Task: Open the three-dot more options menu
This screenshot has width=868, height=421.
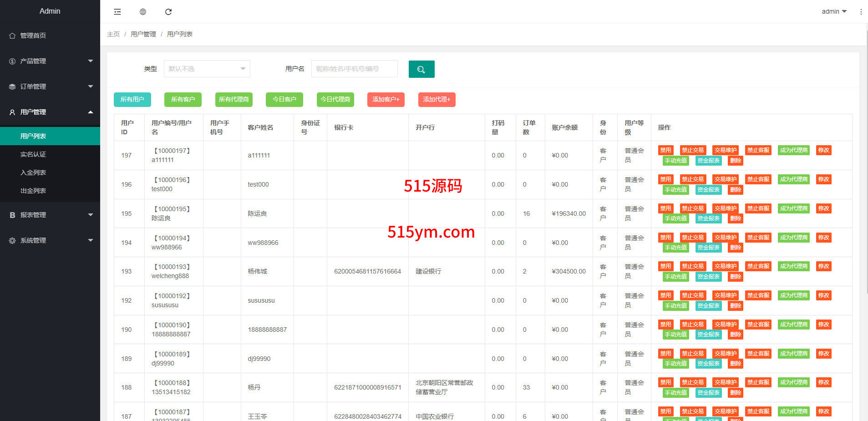Action: tap(861, 12)
